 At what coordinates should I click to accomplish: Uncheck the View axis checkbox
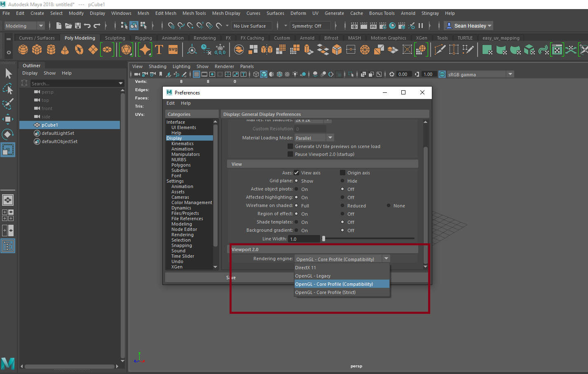297,173
